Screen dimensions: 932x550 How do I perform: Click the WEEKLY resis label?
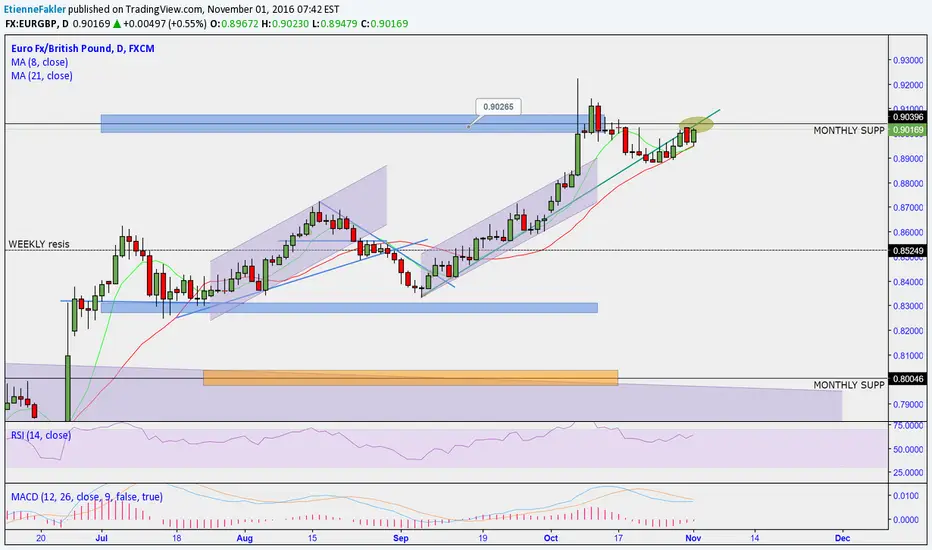[39, 244]
